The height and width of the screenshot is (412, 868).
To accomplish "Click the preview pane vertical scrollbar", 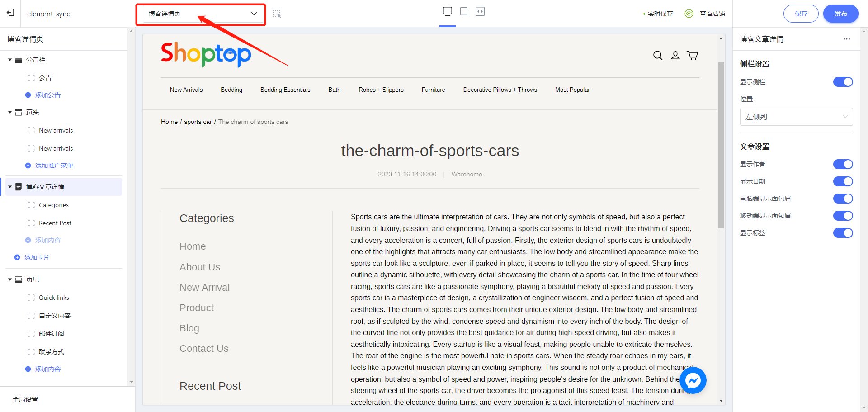I will pyautogui.click(x=721, y=145).
